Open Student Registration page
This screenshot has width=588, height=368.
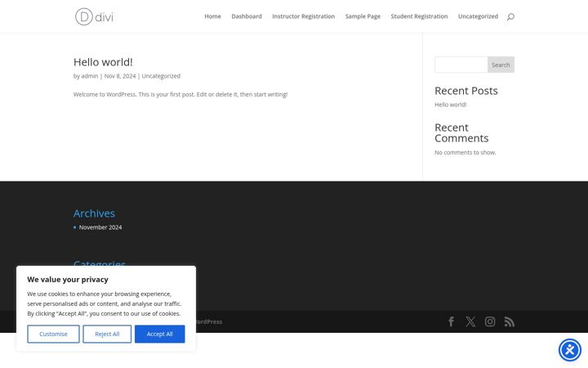click(x=419, y=16)
